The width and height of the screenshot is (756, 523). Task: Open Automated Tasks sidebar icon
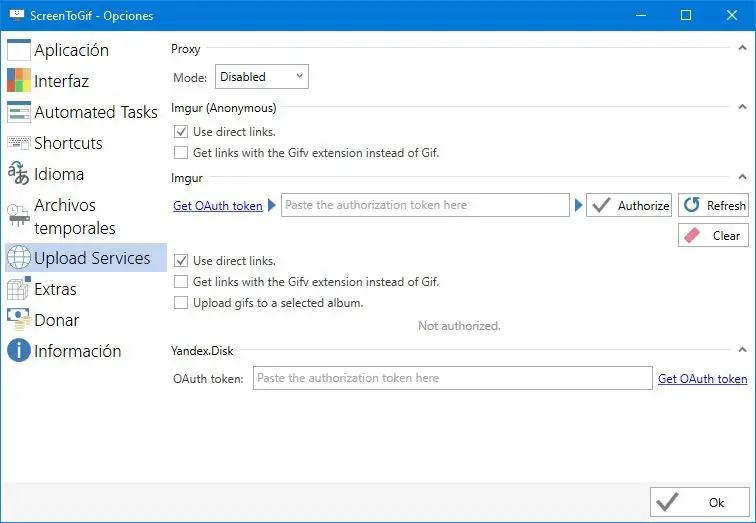coord(19,112)
